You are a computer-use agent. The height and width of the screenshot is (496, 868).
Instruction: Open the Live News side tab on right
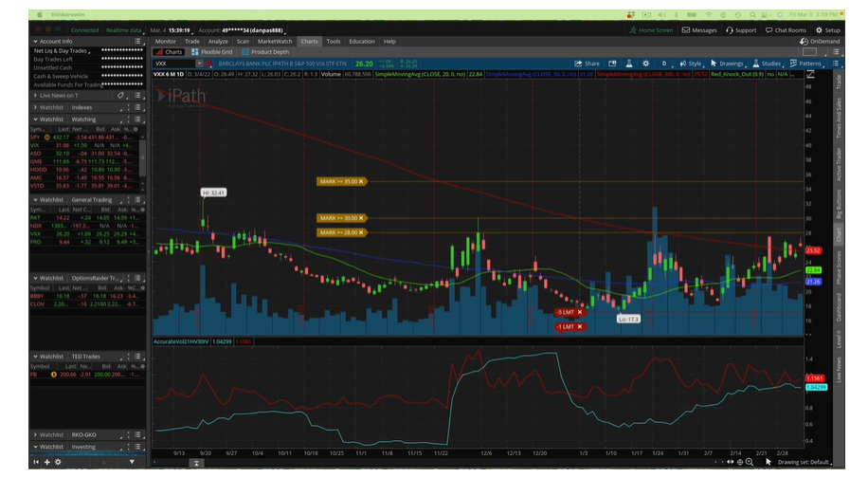pos(839,370)
